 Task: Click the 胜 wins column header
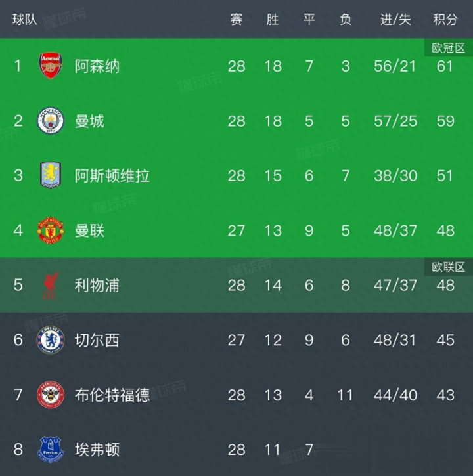(273, 20)
